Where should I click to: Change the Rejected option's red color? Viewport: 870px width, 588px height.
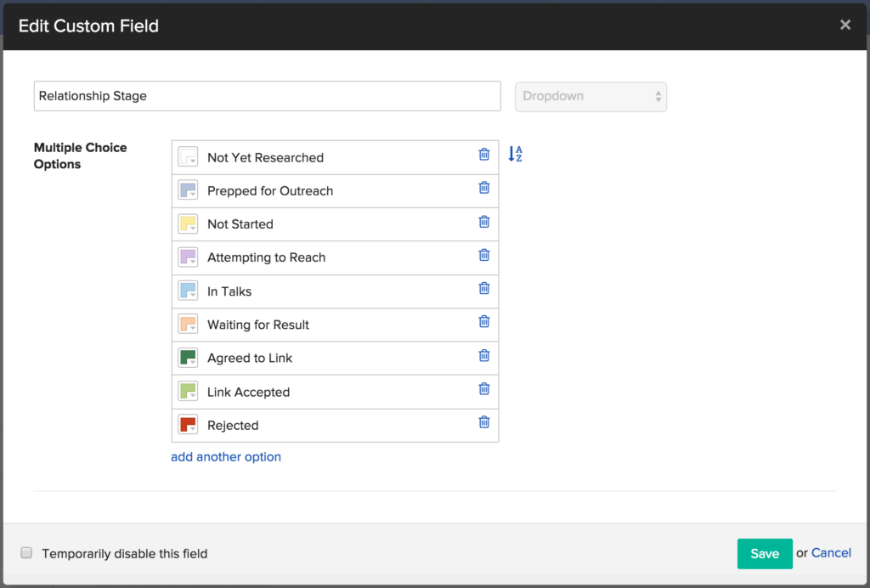pos(188,425)
